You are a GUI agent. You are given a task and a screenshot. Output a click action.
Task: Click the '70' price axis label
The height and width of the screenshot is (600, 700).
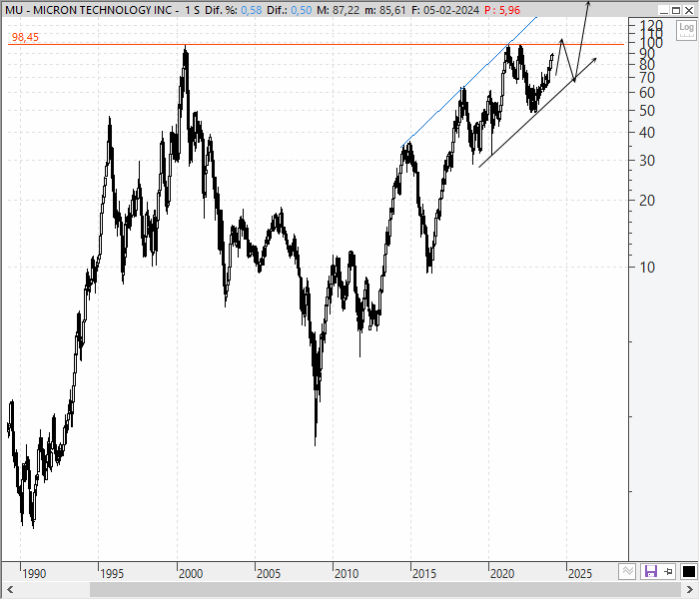coord(647,78)
